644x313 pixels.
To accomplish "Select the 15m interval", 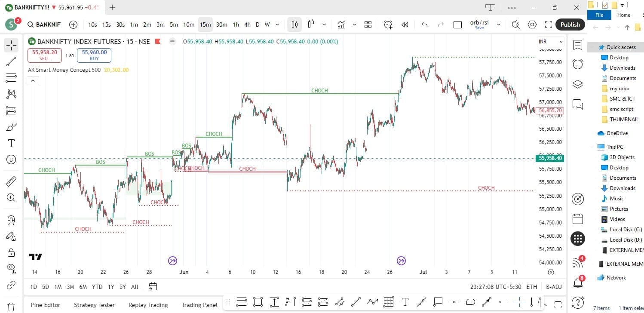I will 205,25.
